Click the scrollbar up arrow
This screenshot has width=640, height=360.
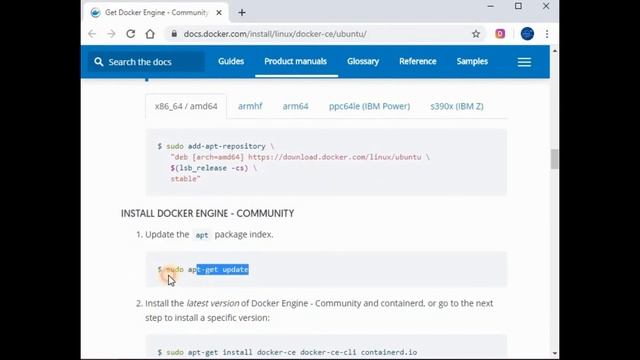[554, 51]
